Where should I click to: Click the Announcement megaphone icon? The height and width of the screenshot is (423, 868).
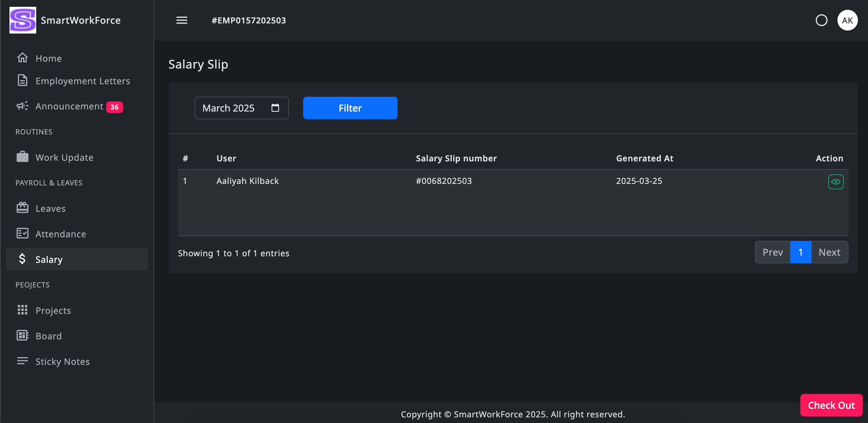23,106
